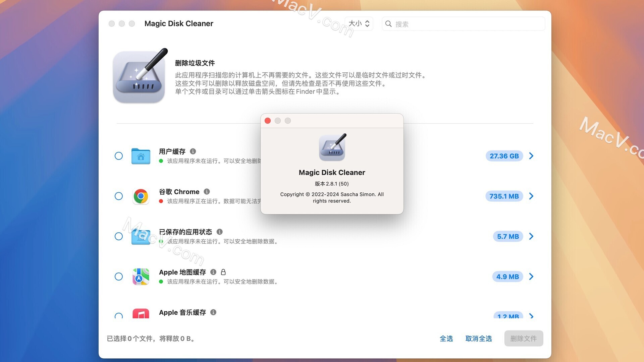
Task: Select the 已保存的应用状态 radio button
Action: pos(119,236)
